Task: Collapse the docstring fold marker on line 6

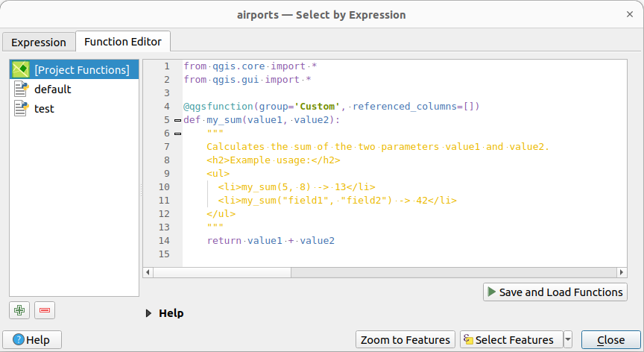Action: [x=177, y=133]
